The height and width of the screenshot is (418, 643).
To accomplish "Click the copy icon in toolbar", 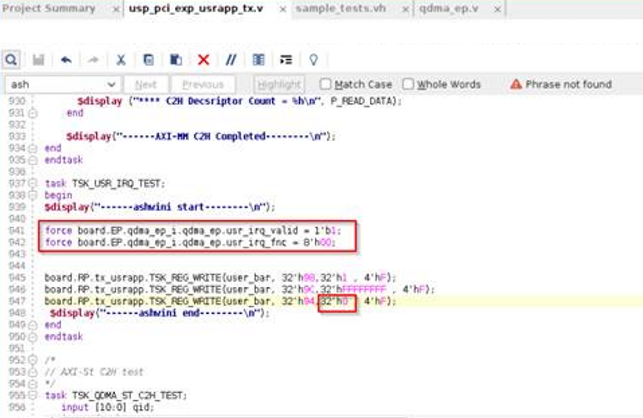I will click(147, 60).
